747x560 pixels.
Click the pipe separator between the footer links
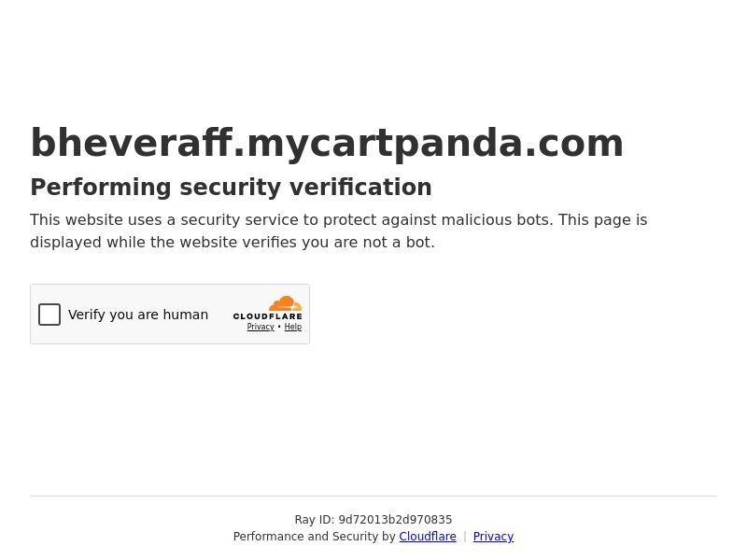click(464, 536)
